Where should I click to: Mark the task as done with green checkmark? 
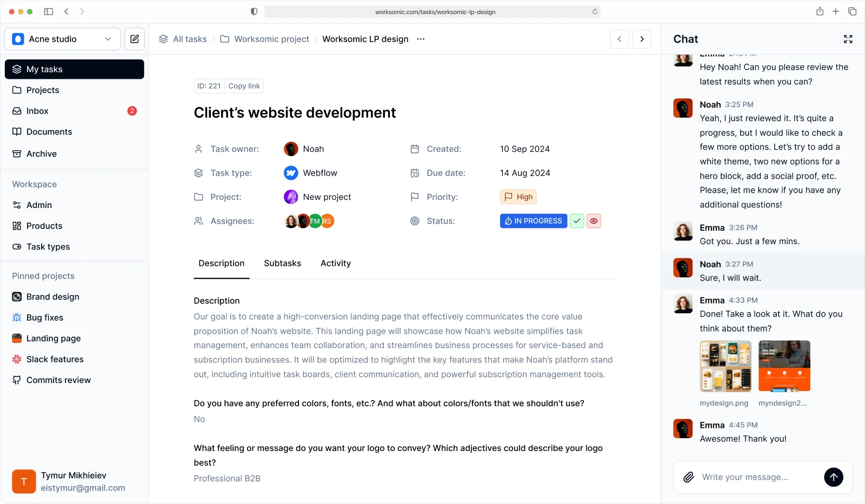[x=576, y=221]
